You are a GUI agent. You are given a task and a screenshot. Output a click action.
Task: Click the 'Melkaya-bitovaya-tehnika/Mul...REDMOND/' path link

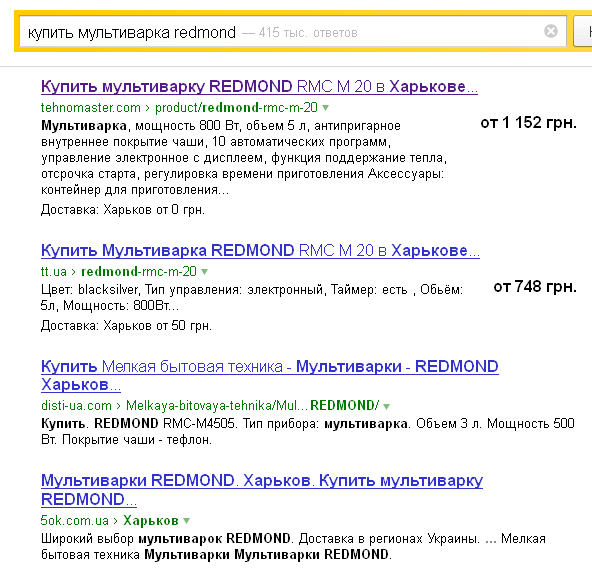pyautogui.click(x=252, y=405)
